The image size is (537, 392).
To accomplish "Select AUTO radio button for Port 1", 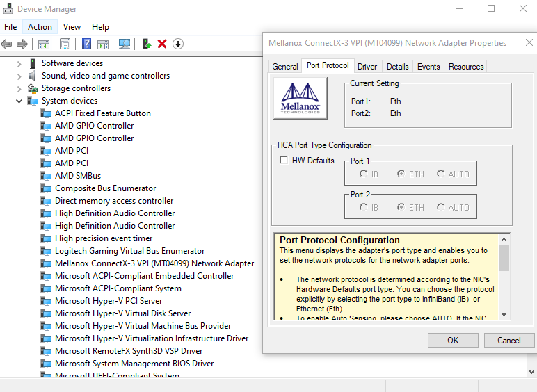I will coord(440,174).
